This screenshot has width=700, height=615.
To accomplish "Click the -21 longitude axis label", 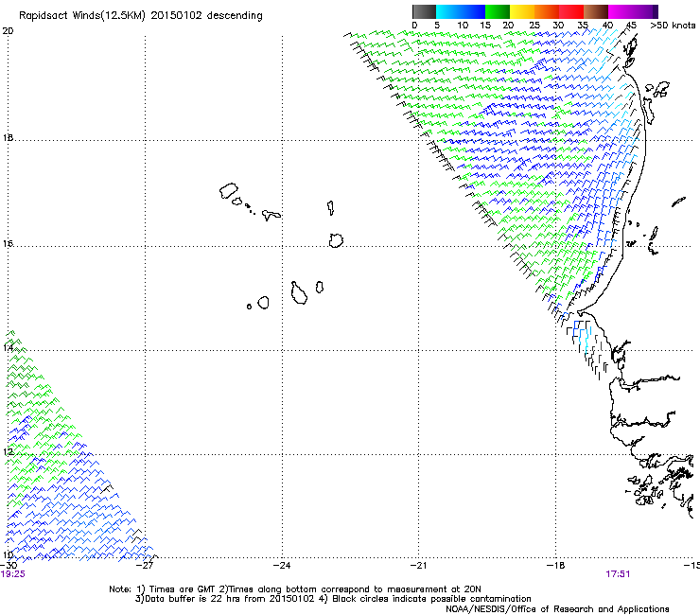I will point(418,565).
